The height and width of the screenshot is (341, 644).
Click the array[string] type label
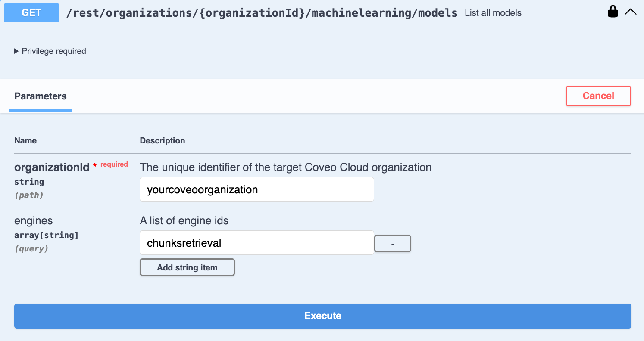coord(46,236)
